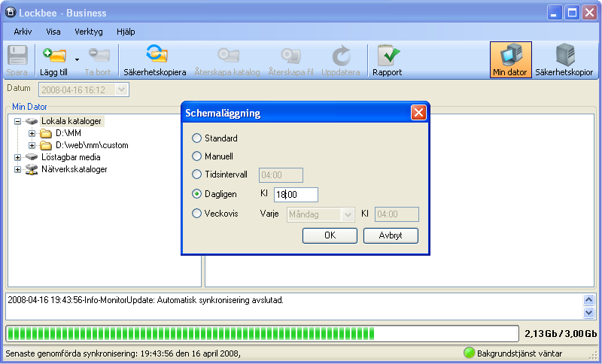Screen dimensions: 602x364
Task: Click the D:\web\mm\custom folder icon
Action: pos(46,145)
